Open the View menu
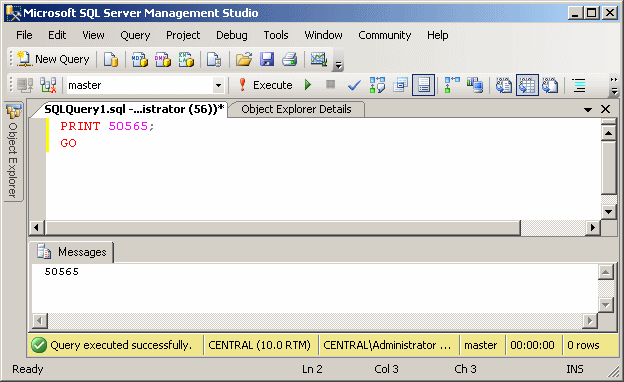Screen dimensions: 624x382 tap(94, 35)
